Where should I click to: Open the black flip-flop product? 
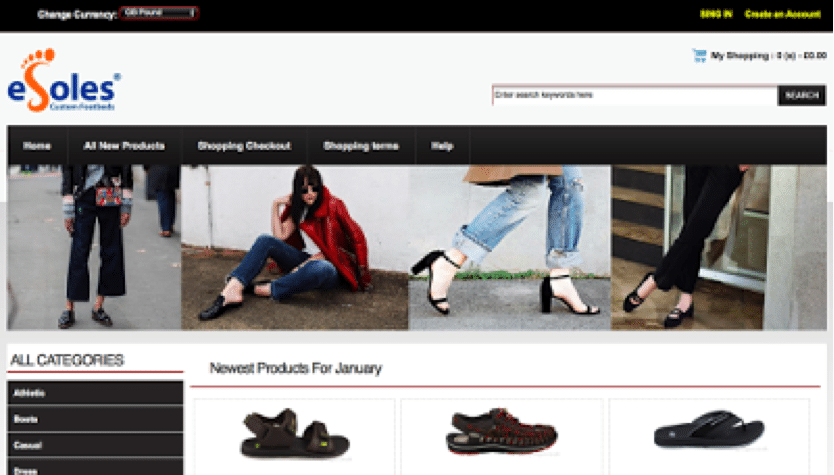[x=709, y=428]
